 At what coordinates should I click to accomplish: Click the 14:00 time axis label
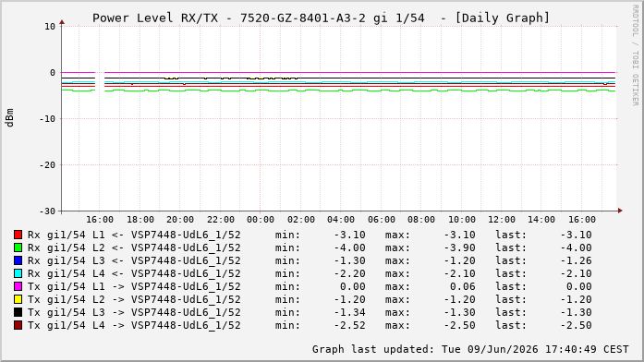click(541, 220)
